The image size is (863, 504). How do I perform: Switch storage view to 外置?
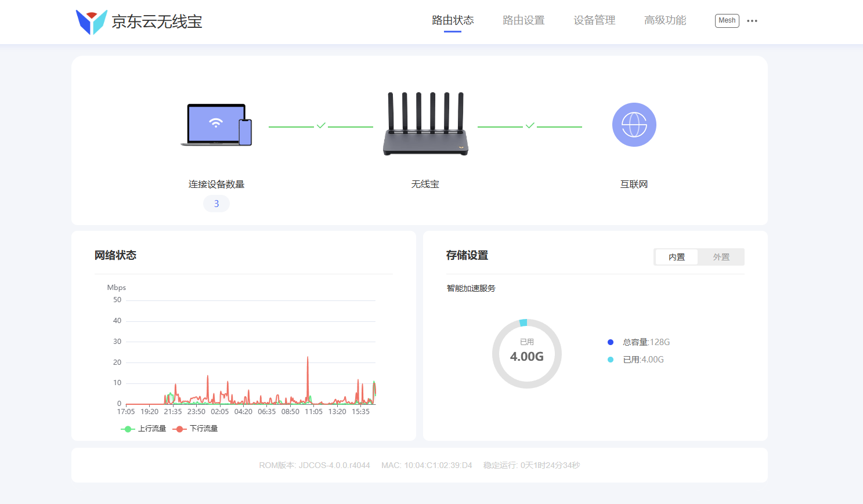click(x=721, y=257)
